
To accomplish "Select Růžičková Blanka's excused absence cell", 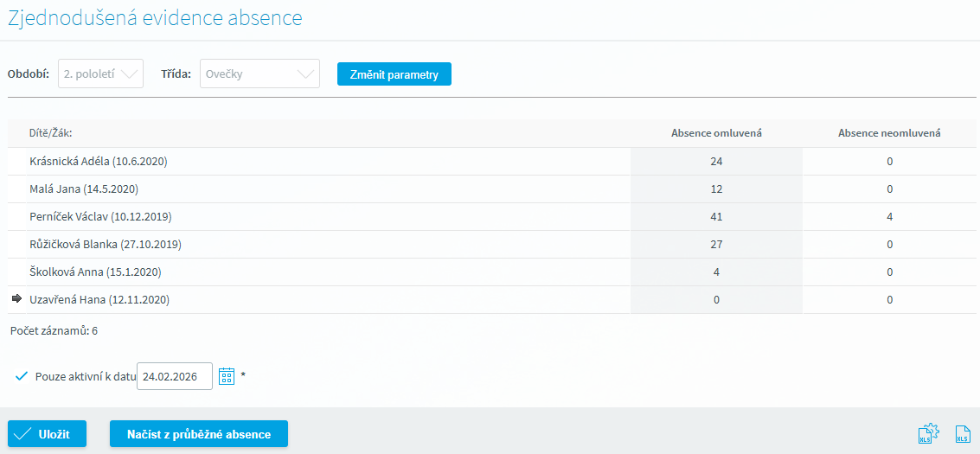I will pos(716,244).
